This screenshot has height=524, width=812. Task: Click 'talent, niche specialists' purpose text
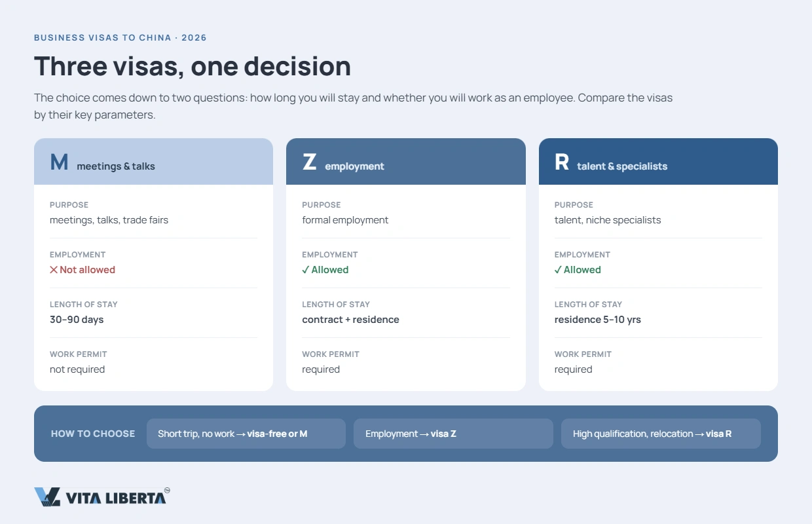[608, 220]
